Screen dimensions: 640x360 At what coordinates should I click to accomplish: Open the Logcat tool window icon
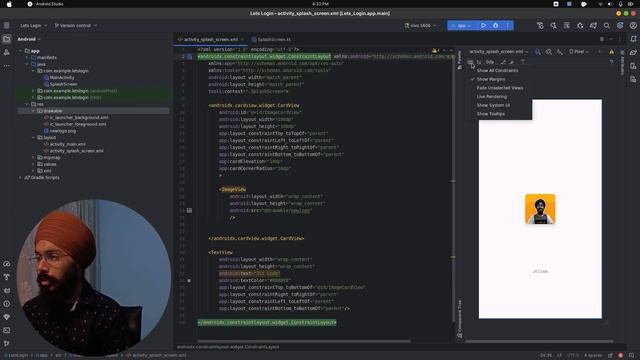[x=7, y=291]
